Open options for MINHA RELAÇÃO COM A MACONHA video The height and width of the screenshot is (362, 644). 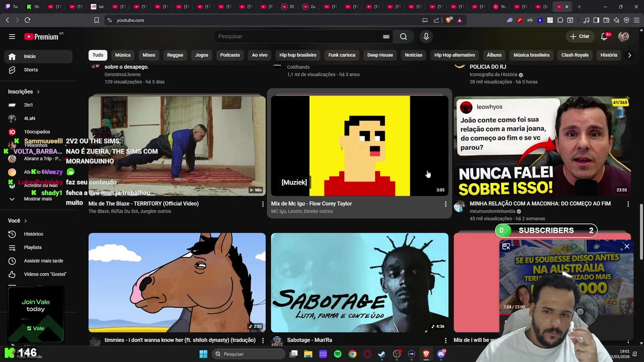click(628, 204)
